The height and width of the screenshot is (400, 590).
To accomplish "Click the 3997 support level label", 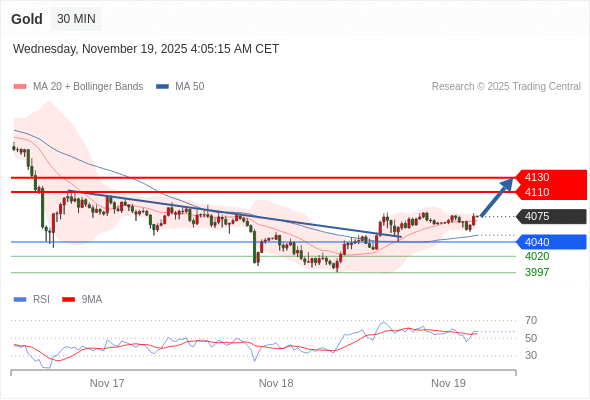I will click(537, 272).
